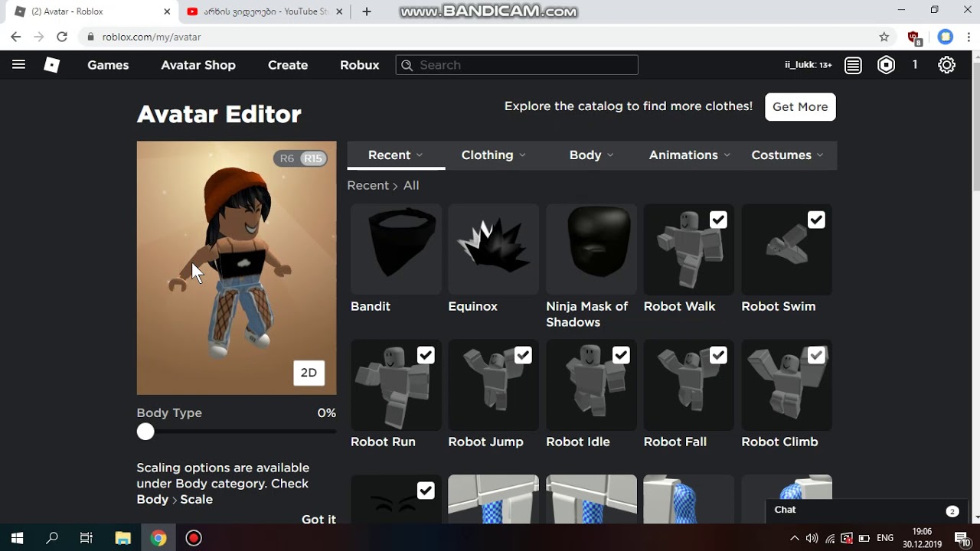Expand the Body dropdown tab
This screenshot has height=551, width=980.
pos(591,155)
